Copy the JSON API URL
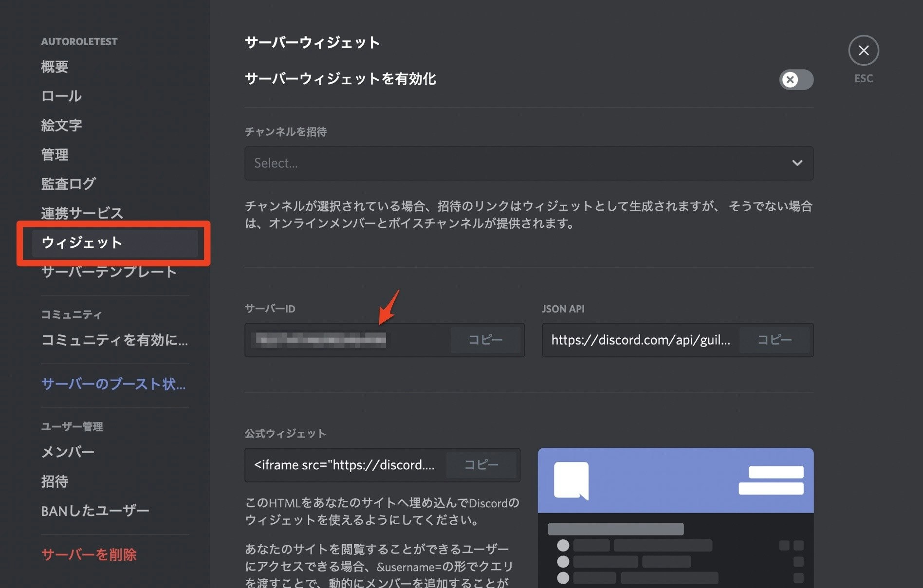Image resolution: width=923 pixels, height=588 pixels. (775, 340)
